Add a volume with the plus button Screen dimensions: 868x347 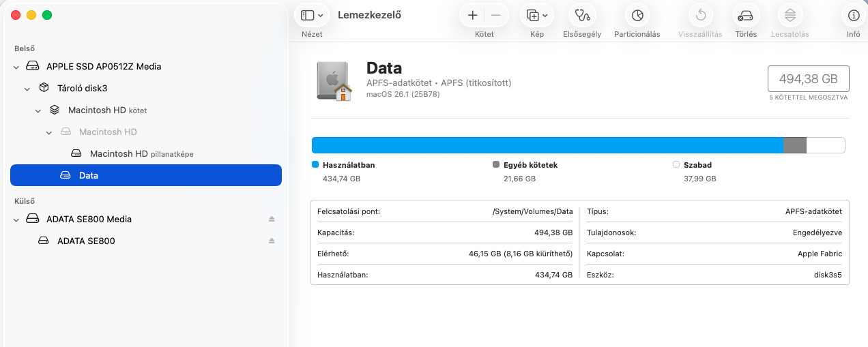point(472,15)
